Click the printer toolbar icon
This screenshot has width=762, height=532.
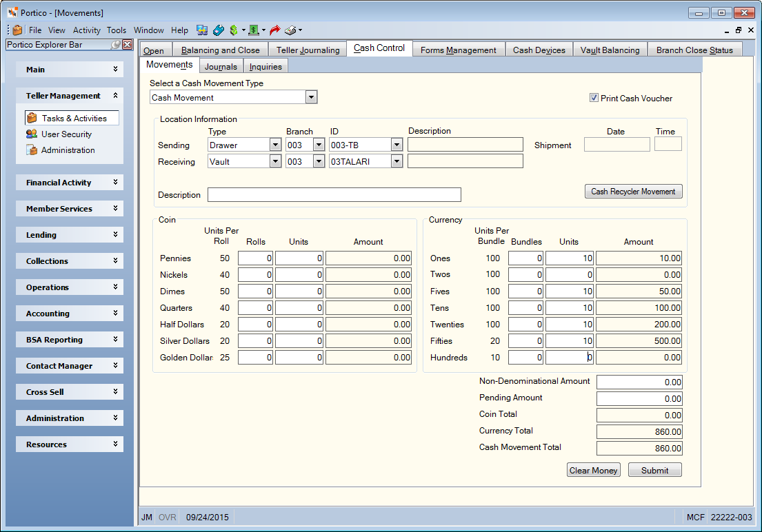pos(290,30)
